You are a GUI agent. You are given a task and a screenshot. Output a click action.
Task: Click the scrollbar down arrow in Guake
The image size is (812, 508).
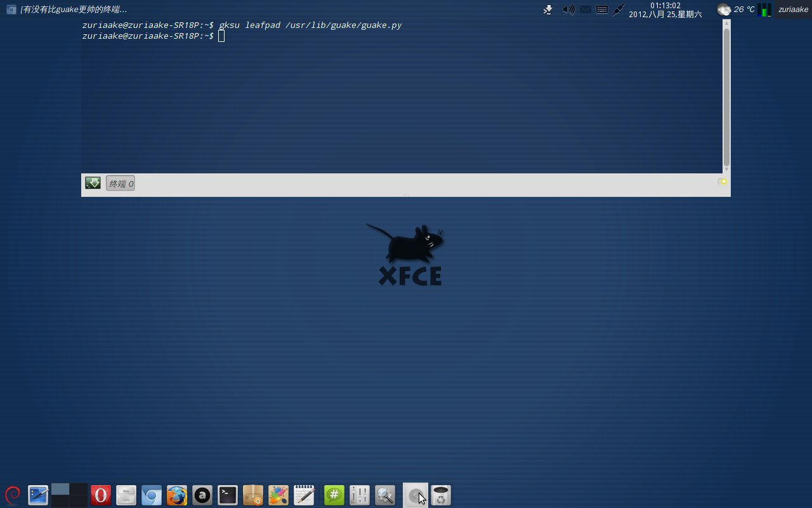[726, 170]
